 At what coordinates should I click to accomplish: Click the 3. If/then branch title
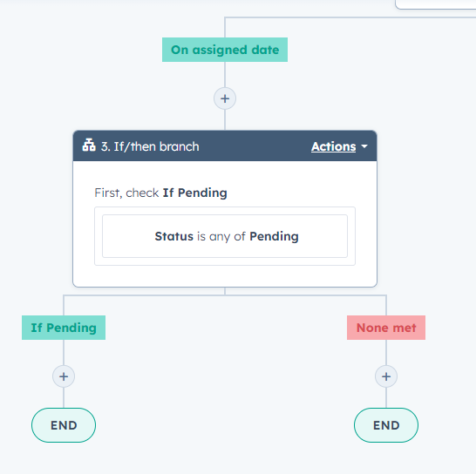tap(150, 146)
